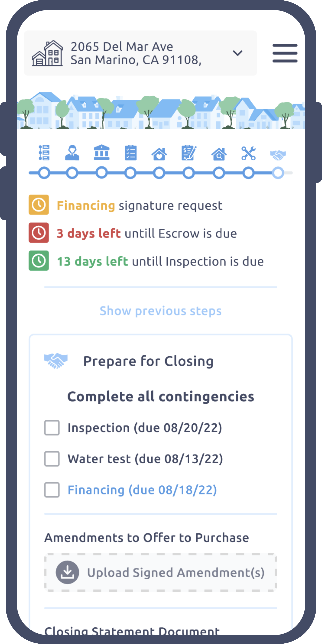Click the last progress timeline circle marker

(x=278, y=173)
